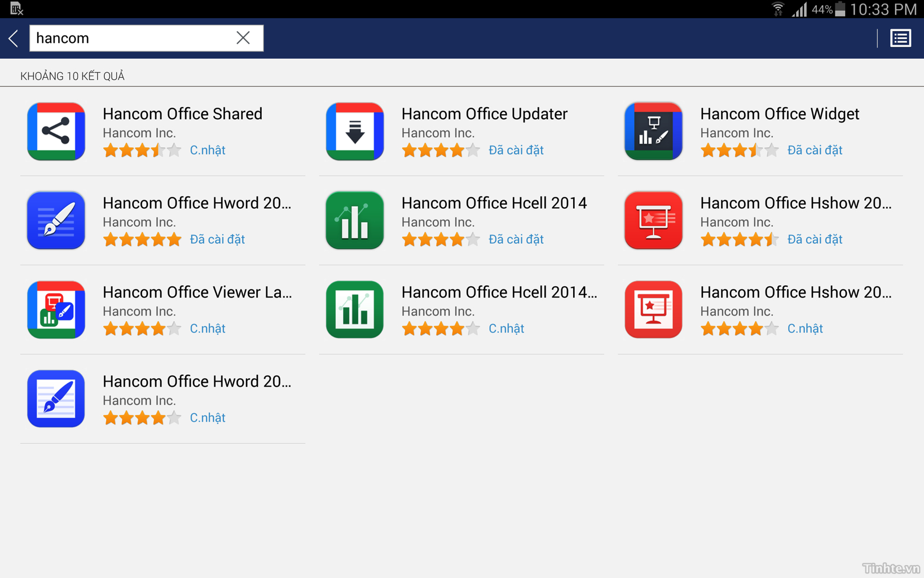Switch to list view layout icon
Image resolution: width=924 pixels, height=578 pixels.
[x=900, y=38]
